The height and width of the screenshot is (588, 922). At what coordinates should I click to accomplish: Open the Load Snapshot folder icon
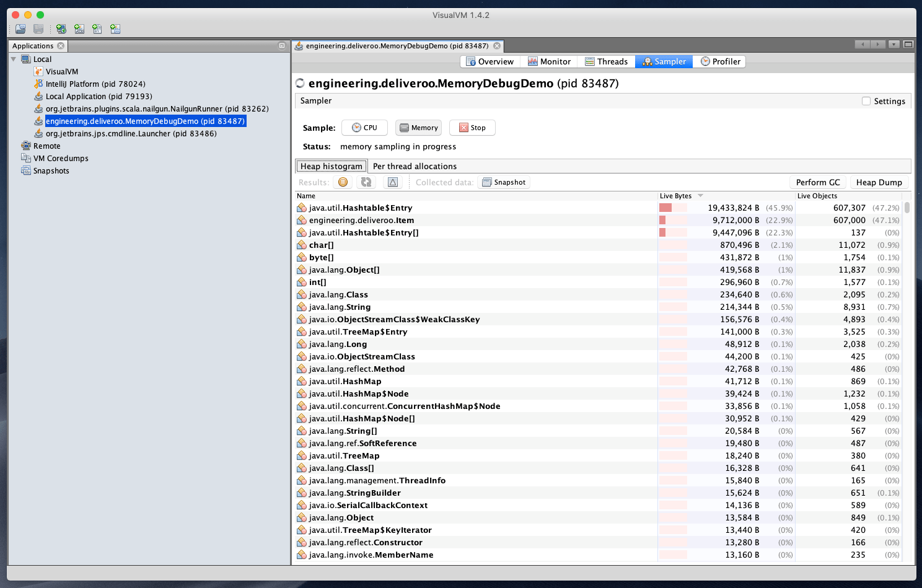coord(20,29)
